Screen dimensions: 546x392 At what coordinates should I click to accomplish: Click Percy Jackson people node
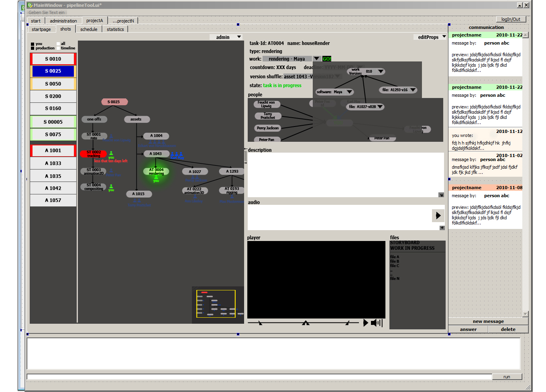pos(267,128)
